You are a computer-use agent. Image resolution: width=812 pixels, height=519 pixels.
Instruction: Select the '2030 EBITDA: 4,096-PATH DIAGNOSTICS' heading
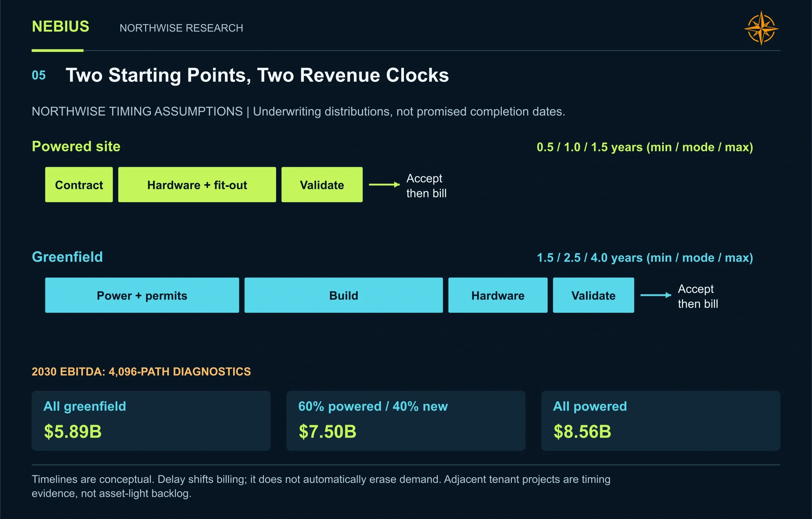[x=141, y=371]
